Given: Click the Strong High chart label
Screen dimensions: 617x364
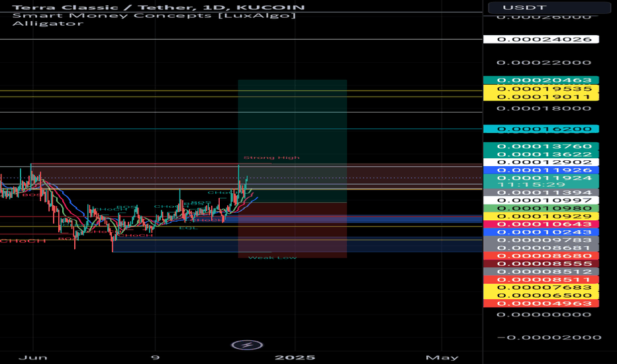Looking at the screenshot, I should 271,158.
